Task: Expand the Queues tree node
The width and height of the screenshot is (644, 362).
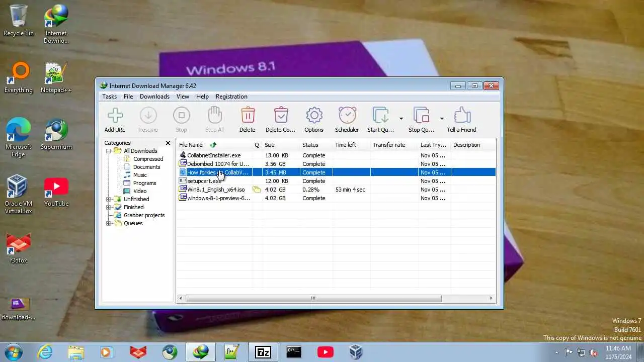Action: click(108, 223)
